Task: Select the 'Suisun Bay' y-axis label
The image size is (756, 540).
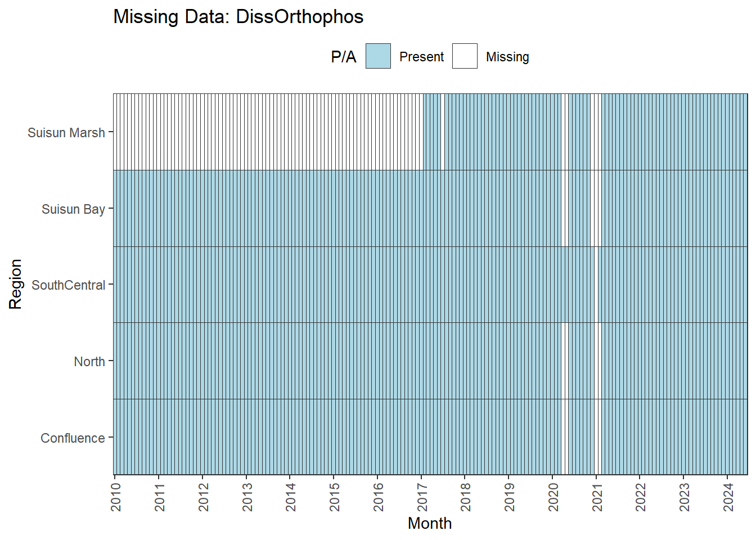Action: click(73, 209)
